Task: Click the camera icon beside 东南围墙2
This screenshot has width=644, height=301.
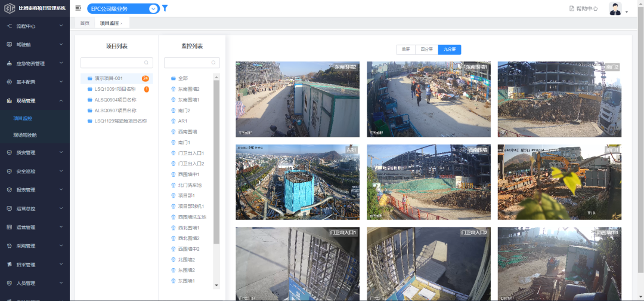Action: 174,89
